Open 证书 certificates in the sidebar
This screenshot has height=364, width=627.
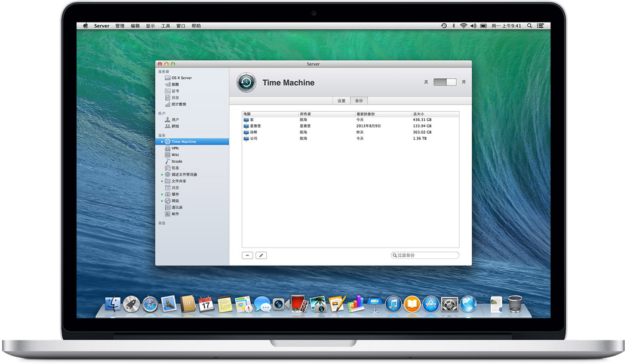click(x=172, y=91)
